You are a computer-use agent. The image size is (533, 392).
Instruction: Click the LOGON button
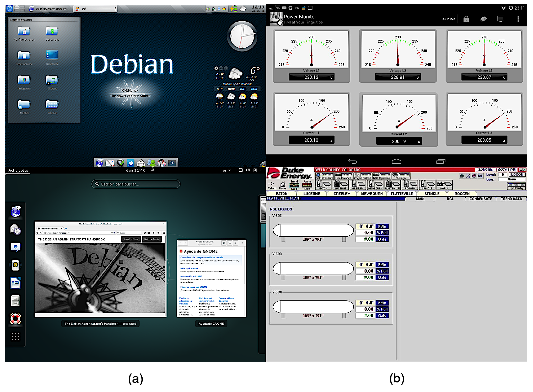coord(517,175)
